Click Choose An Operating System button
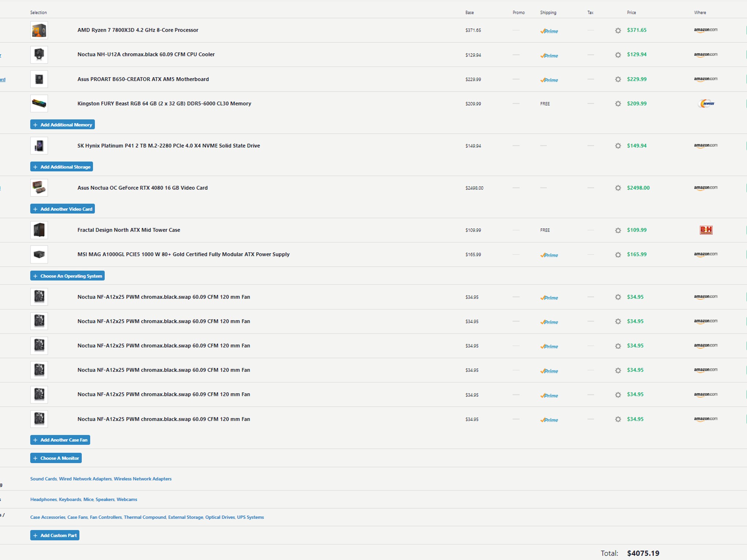This screenshot has width=747, height=560. pos(67,276)
